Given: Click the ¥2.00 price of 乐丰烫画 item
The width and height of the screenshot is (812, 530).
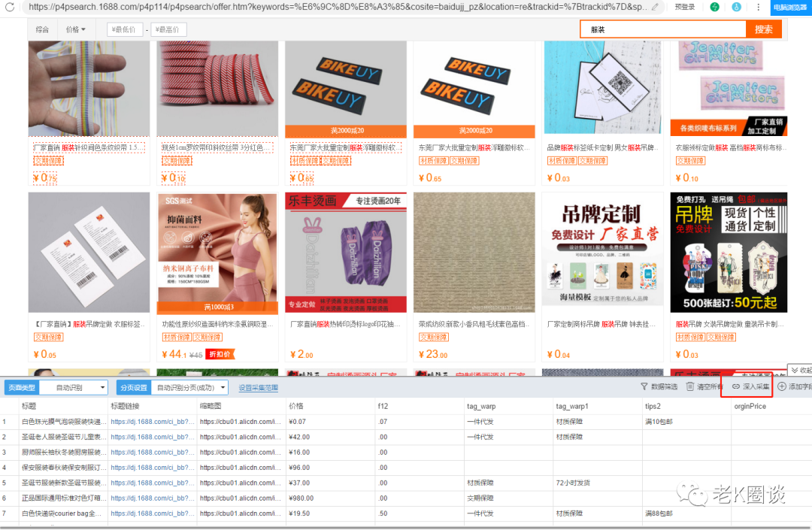Looking at the screenshot, I should [x=302, y=354].
